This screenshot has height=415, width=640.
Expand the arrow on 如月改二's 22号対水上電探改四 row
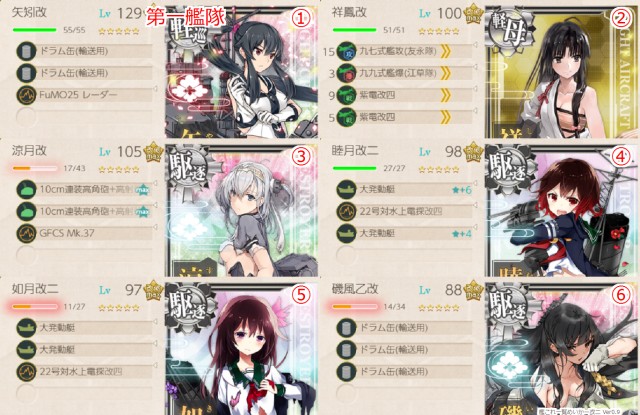pyautogui.click(x=156, y=365)
